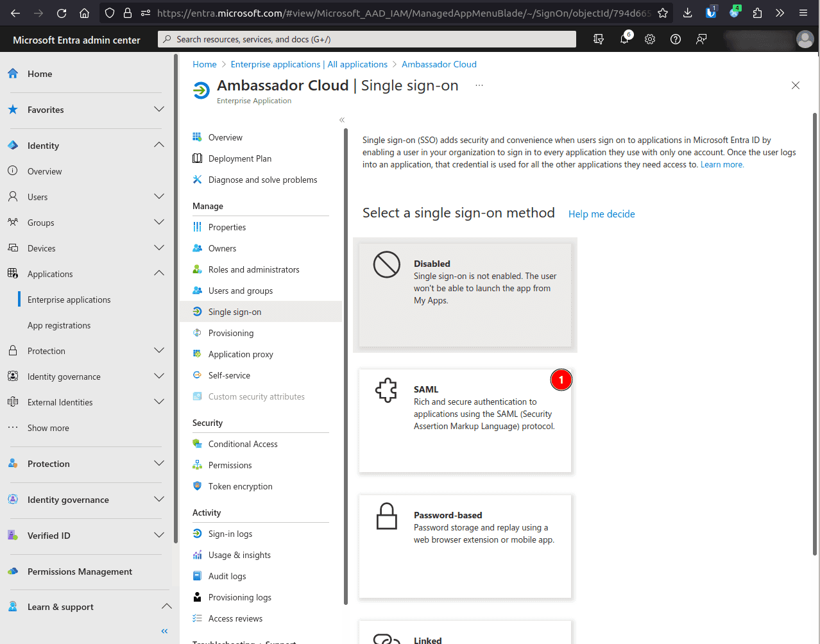Collapse the app menu with double chevron
The height and width of the screenshot is (644, 820).
(x=342, y=120)
